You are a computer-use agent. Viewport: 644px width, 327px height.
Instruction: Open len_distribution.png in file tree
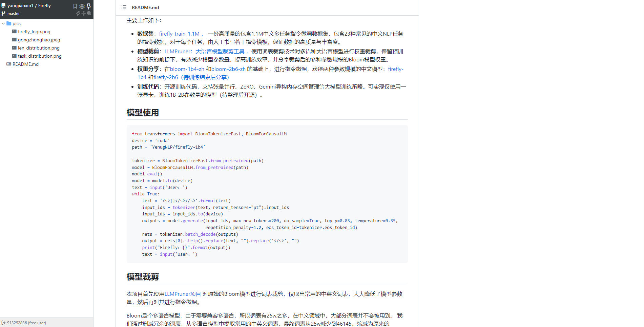[x=39, y=48]
